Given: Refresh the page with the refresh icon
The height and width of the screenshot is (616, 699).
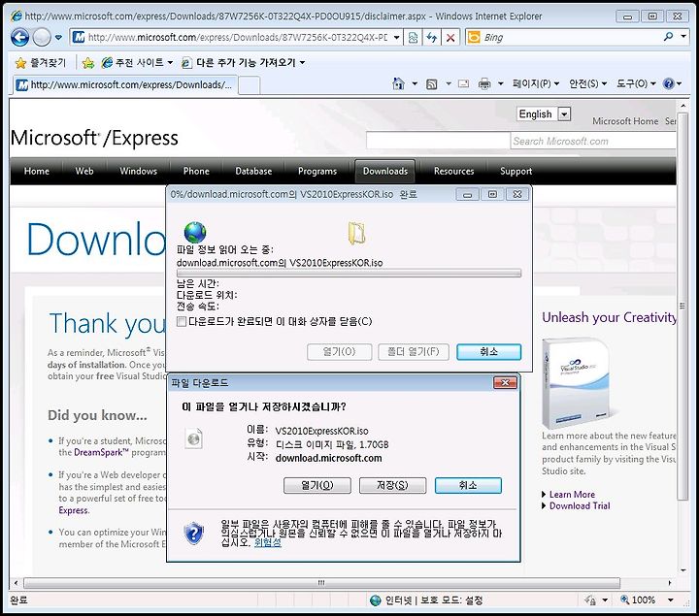Looking at the screenshot, I should 431,38.
